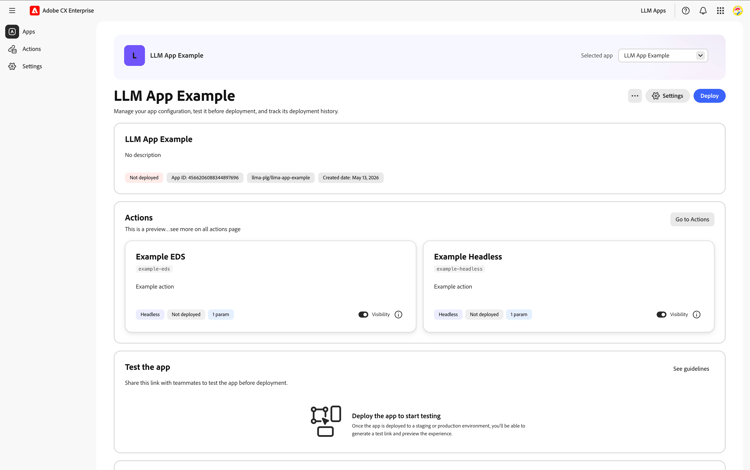Open the notifications bell
This screenshot has height=470, width=750.
(x=703, y=11)
